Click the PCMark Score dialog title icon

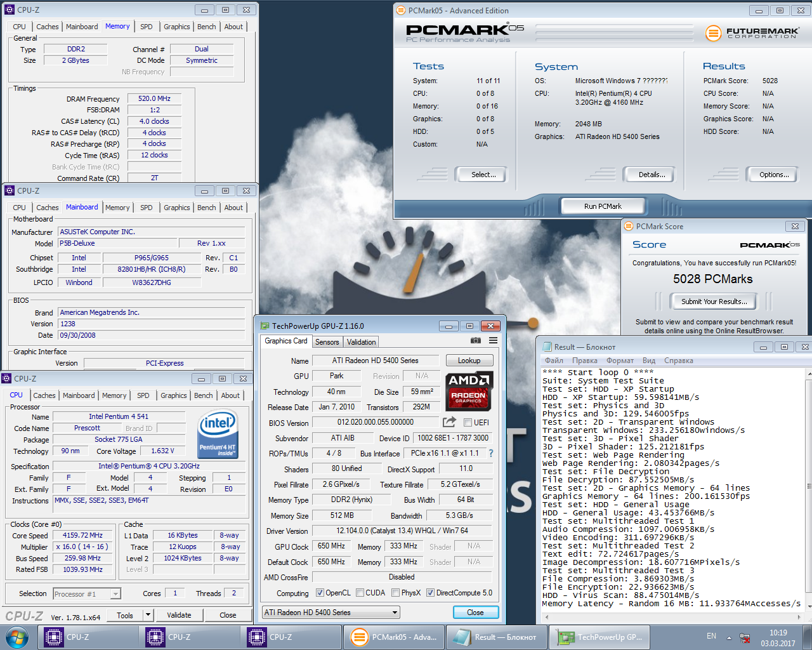click(629, 226)
